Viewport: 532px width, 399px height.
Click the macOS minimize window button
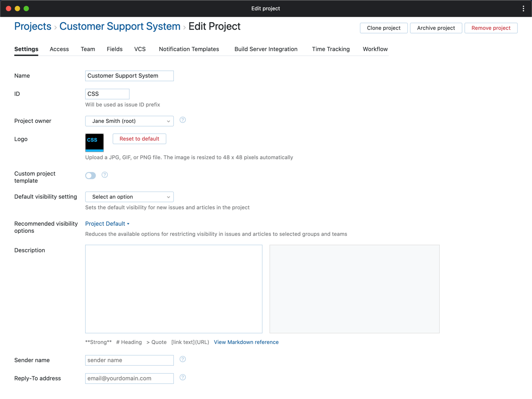(x=17, y=8)
